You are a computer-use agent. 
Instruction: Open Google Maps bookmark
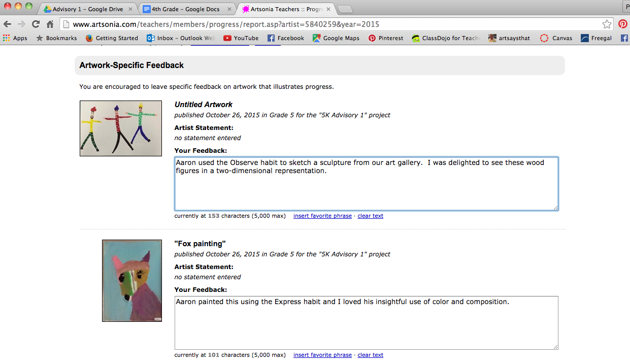[336, 38]
